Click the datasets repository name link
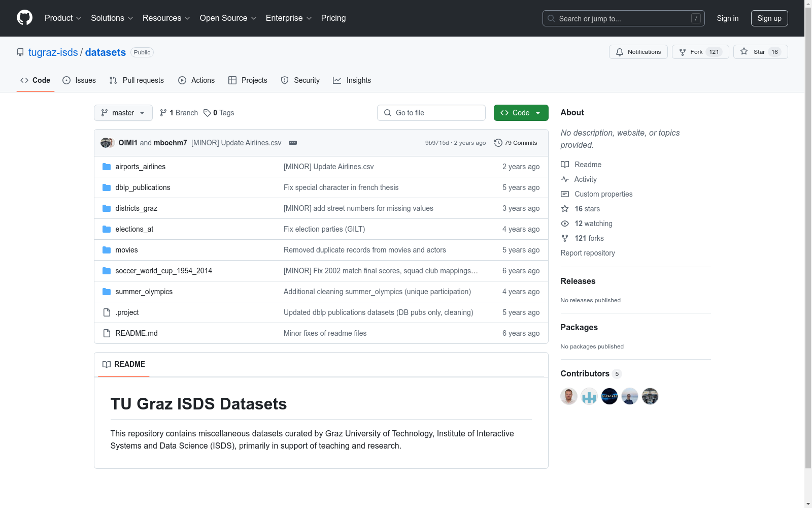Screen dimensions: 812x508 pyautogui.click(x=106, y=52)
